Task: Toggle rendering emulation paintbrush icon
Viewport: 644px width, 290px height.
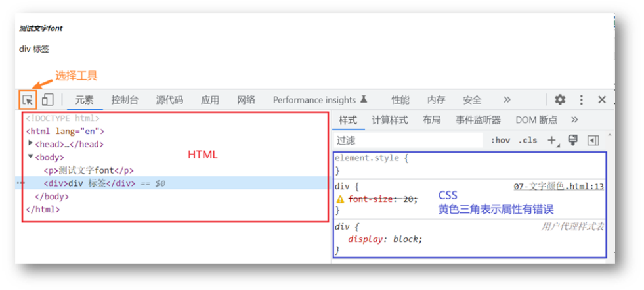Action: click(x=572, y=140)
